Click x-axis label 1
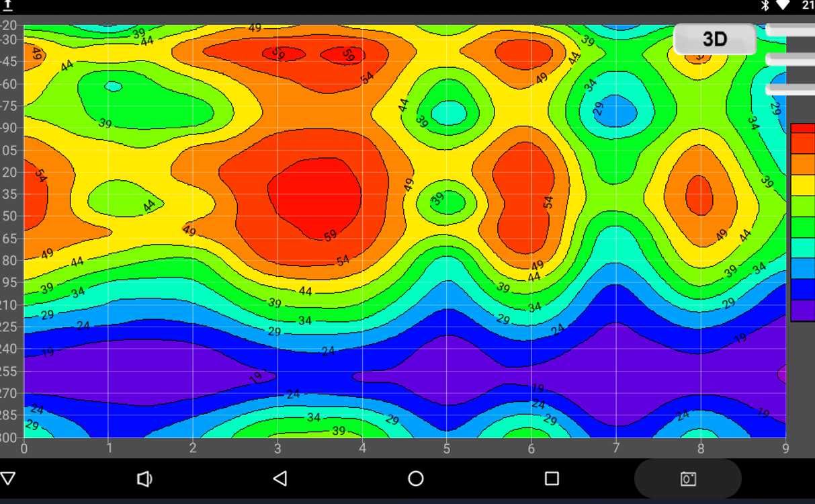This screenshot has height=504, width=815. pyautogui.click(x=109, y=448)
